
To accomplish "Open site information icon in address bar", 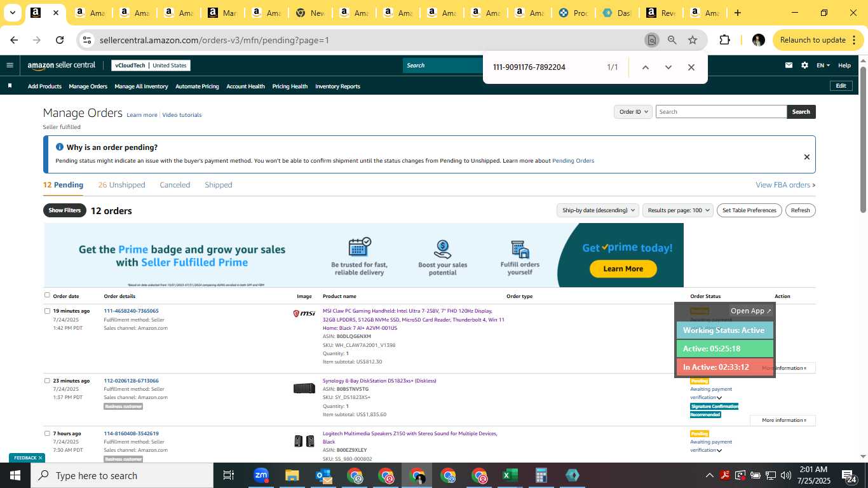I will [88, 40].
